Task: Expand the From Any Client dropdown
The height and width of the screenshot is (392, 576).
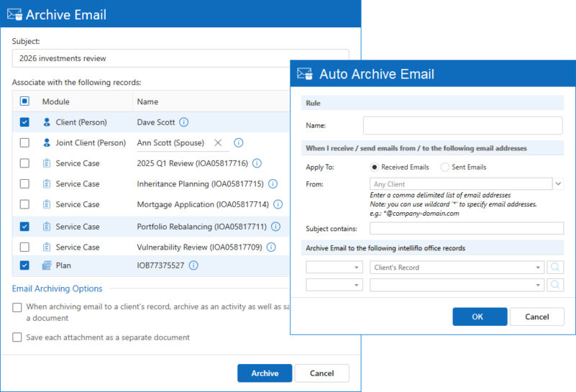Action: (559, 184)
